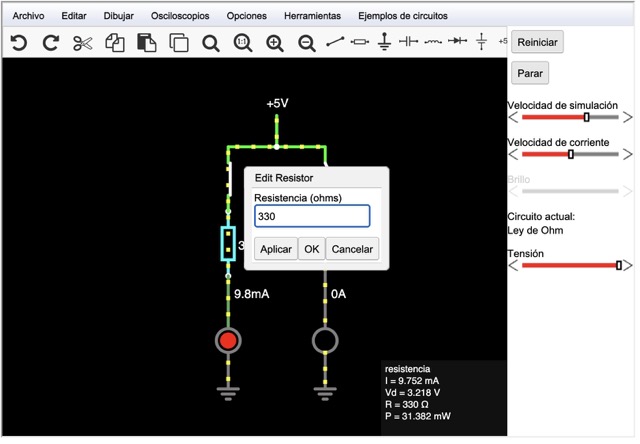Click the Velocidad de simulación slider handle
Image resolution: width=640 pixels, height=444 pixels.
tap(587, 118)
